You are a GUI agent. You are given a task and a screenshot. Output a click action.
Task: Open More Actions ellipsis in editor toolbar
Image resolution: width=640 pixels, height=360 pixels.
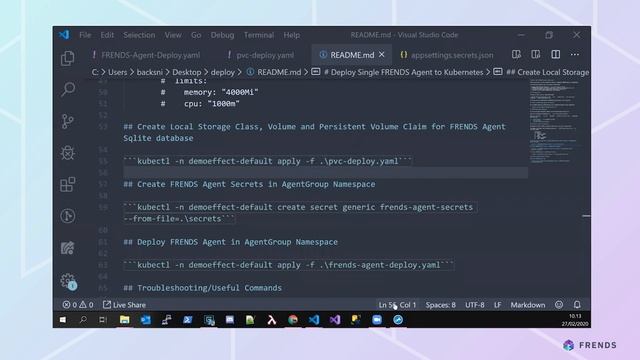[575, 54]
